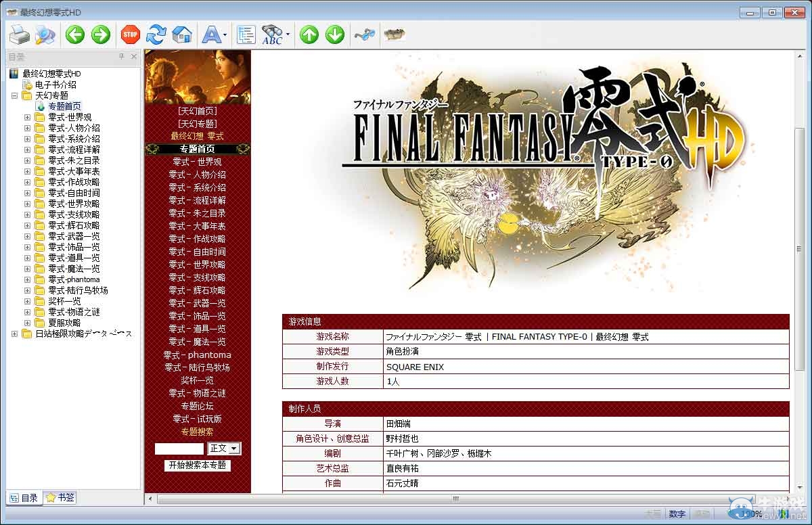Viewport: 812px width, 525px height.
Task: Expand 日站極限攻略 tree folder
Action: tap(14, 334)
